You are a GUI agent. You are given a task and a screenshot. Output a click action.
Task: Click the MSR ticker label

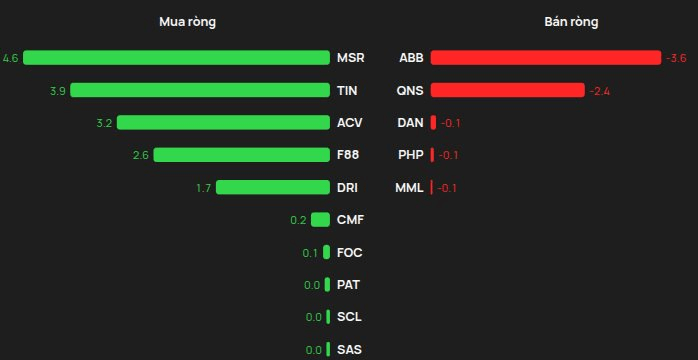pyautogui.click(x=350, y=58)
